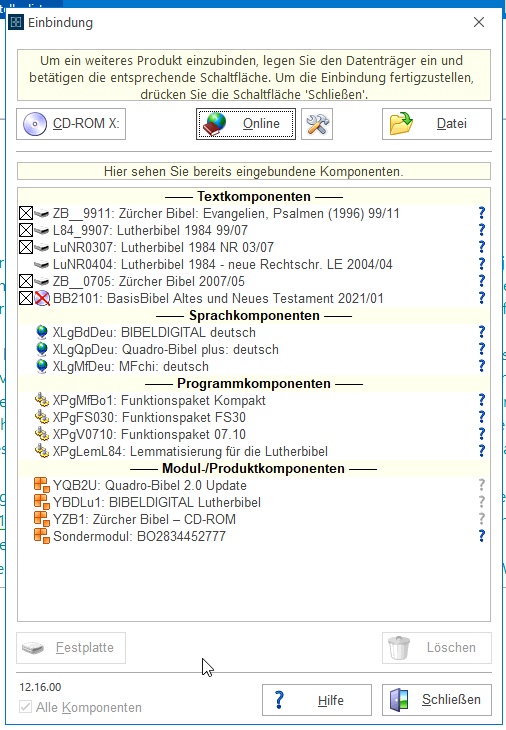Open help question mark for ZB__9911

click(482, 213)
